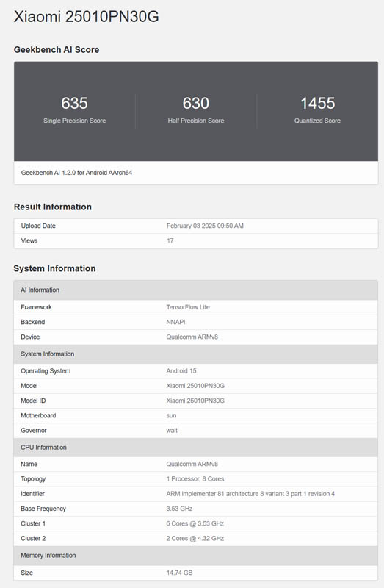Select Qualcomm ARMv8 in the Device row

192,337
